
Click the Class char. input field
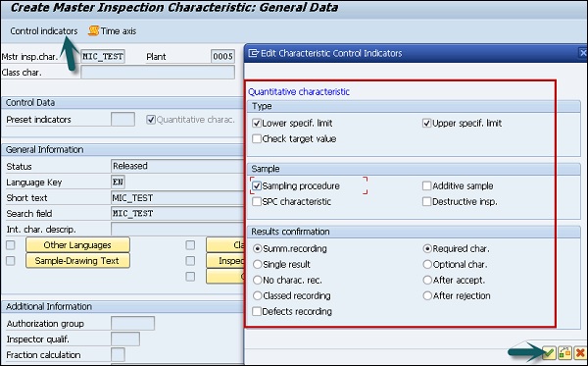[158, 73]
